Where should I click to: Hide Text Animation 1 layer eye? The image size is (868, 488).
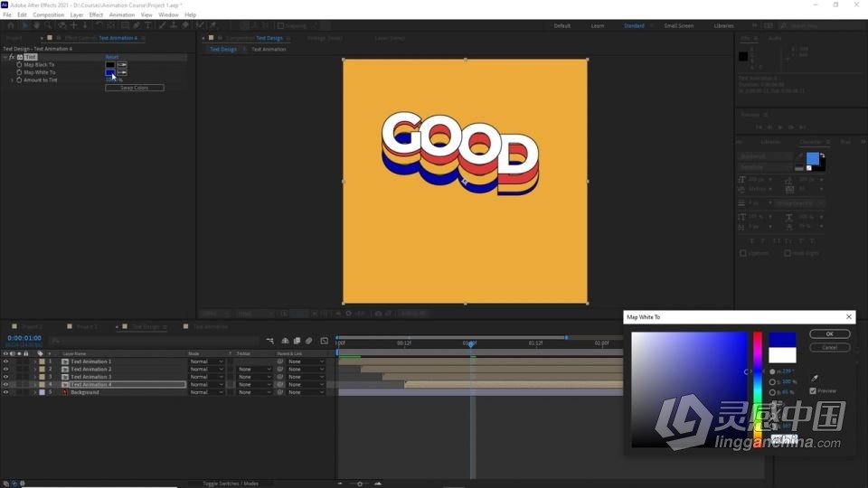(x=5, y=361)
